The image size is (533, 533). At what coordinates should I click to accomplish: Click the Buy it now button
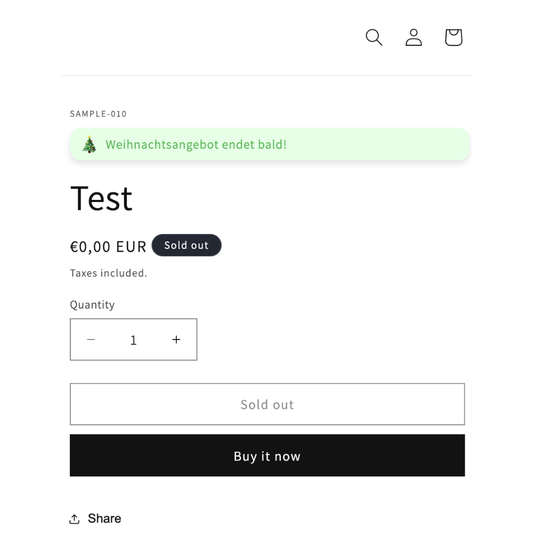pyautogui.click(x=267, y=455)
